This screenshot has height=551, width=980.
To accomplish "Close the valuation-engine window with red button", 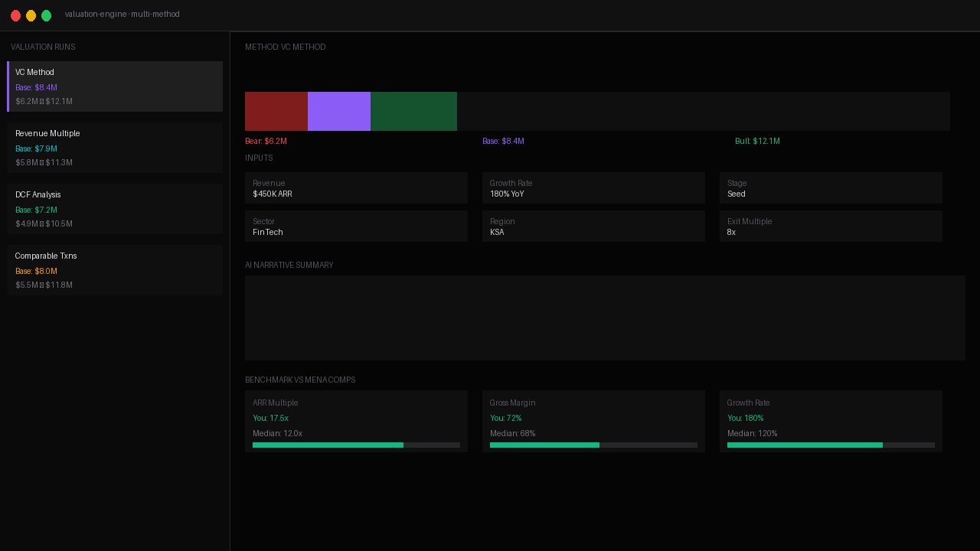I will point(15,15).
